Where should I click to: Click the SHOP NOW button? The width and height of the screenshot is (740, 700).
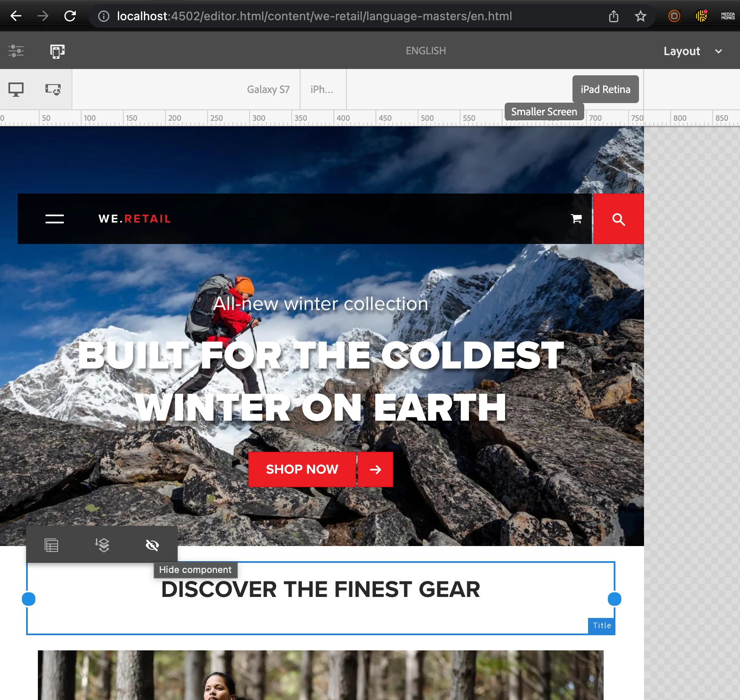click(x=302, y=469)
